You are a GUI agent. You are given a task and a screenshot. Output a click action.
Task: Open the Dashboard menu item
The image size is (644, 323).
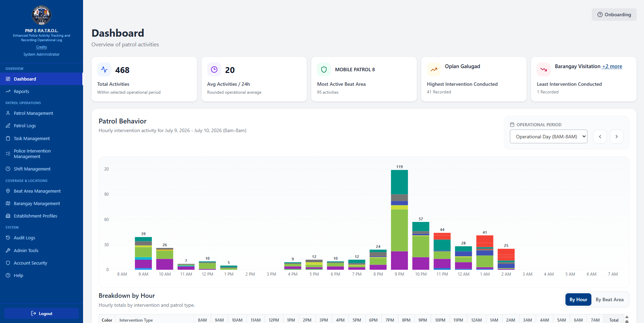click(x=42, y=79)
